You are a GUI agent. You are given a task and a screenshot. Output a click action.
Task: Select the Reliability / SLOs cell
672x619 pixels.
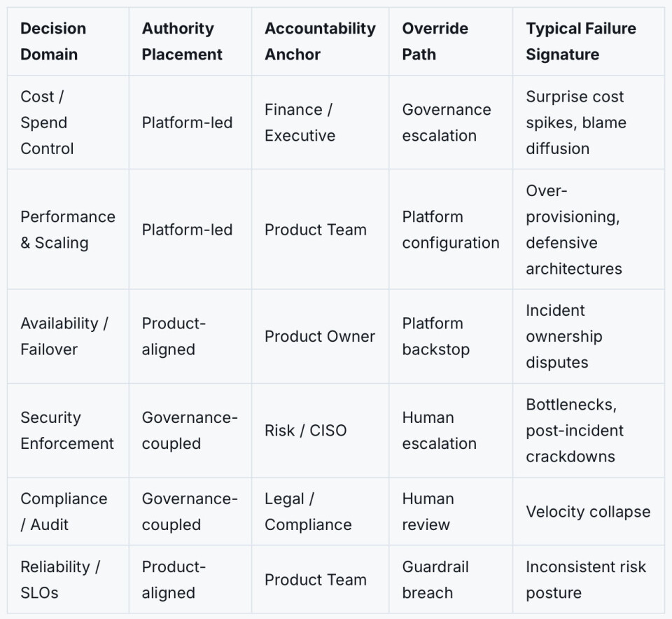60,580
